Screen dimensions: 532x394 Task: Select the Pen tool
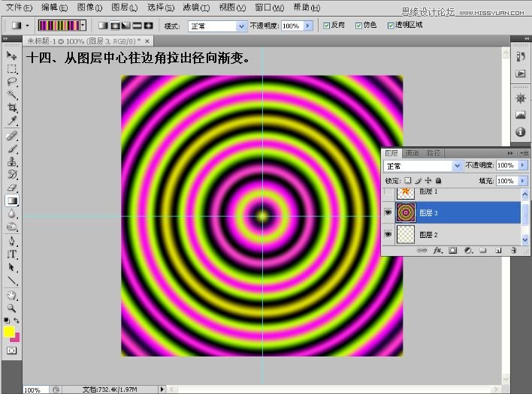(x=11, y=241)
